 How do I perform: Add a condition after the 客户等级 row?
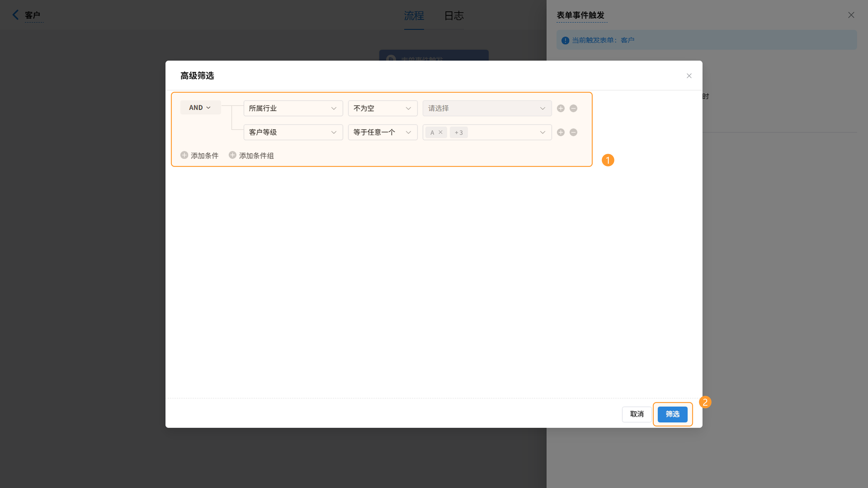[x=561, y=132]
